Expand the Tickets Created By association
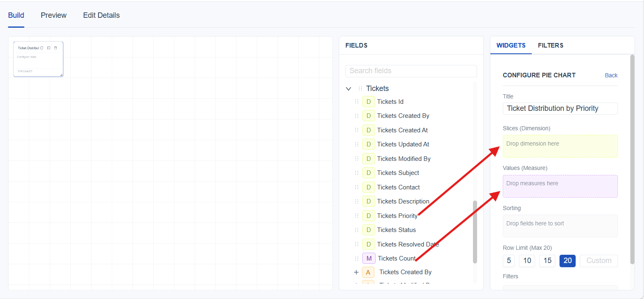The height and width of the screenshot is (299, 644). 356,272
